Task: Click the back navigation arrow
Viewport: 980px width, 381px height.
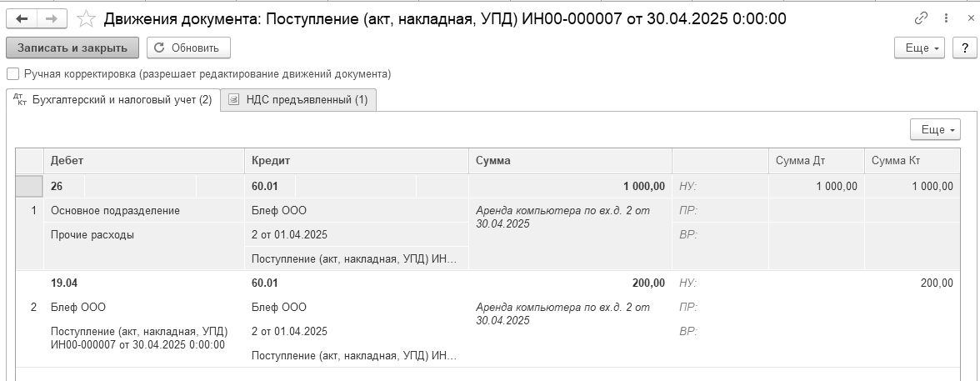Action: [22, 19]
